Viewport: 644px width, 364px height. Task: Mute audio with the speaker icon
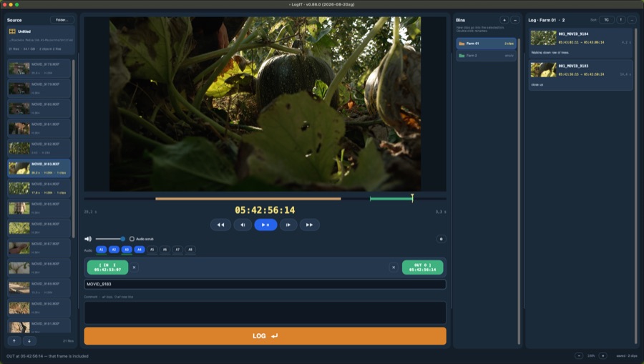pos(88,239)
